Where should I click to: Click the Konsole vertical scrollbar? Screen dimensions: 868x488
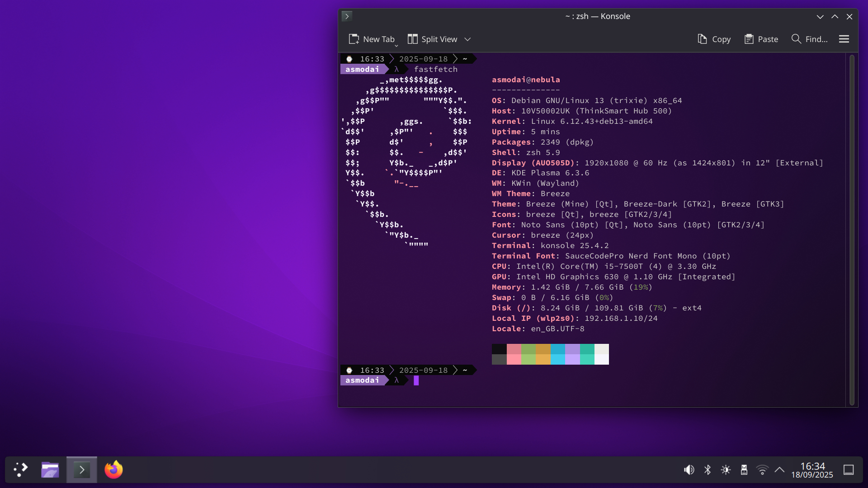(852, 230)
